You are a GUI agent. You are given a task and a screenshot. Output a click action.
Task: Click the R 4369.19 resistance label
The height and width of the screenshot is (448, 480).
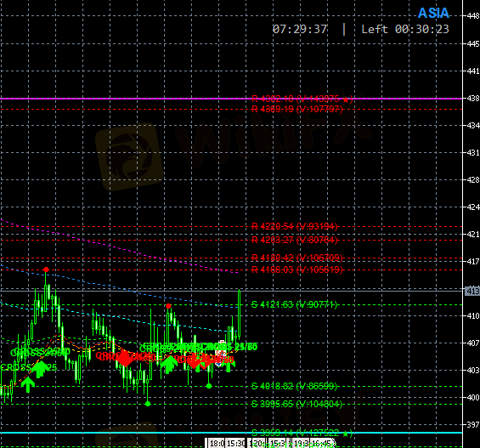(x=297, y=109)
